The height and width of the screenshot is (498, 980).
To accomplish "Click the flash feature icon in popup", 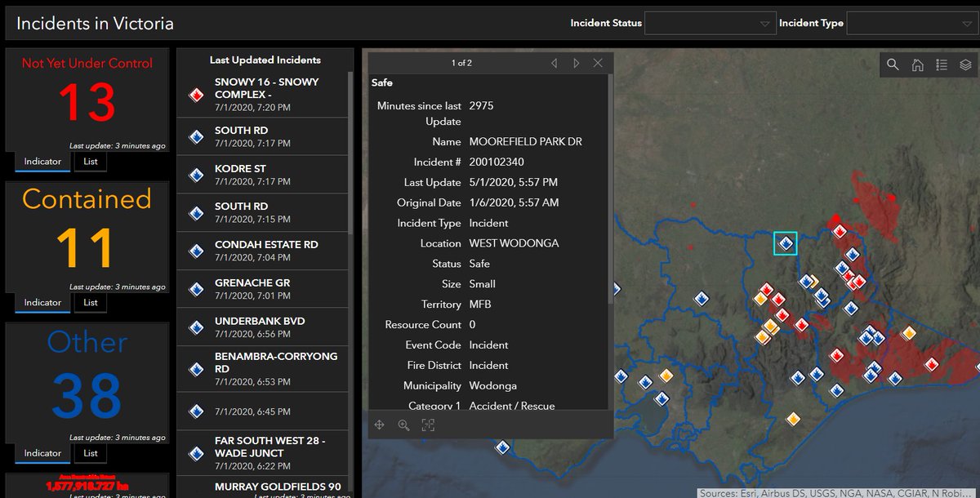I will (428, 425).
